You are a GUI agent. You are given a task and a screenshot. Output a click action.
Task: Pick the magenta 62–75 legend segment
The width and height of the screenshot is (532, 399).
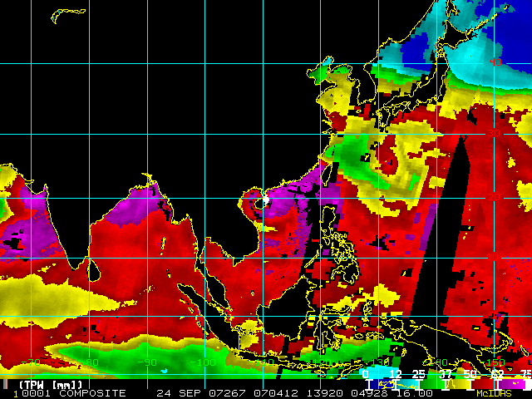pos(510,385)
